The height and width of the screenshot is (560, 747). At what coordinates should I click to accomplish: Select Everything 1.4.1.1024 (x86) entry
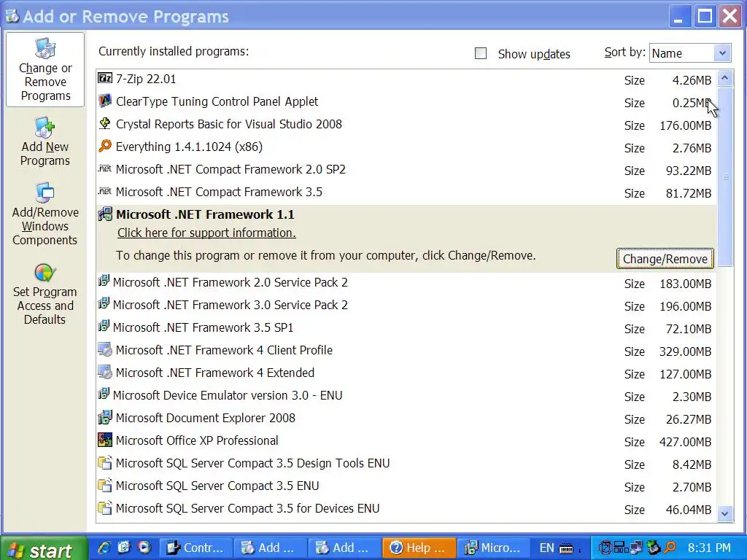(x=406, y=147)
